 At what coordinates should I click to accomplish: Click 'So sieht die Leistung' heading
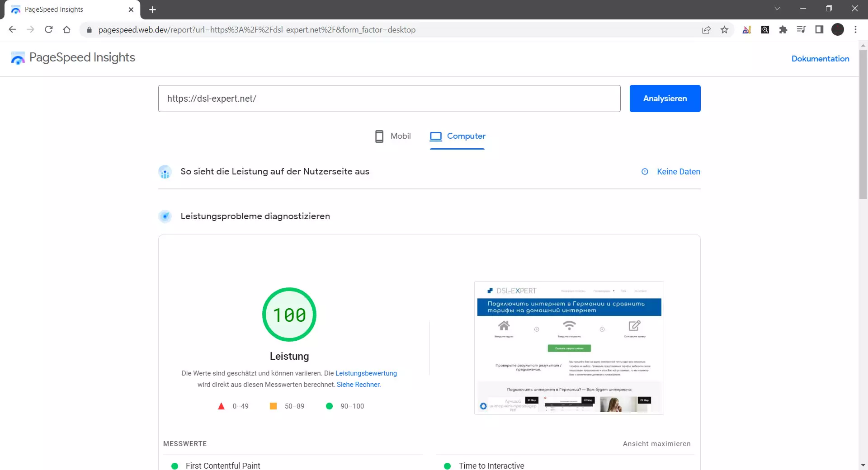click(275, 171)
